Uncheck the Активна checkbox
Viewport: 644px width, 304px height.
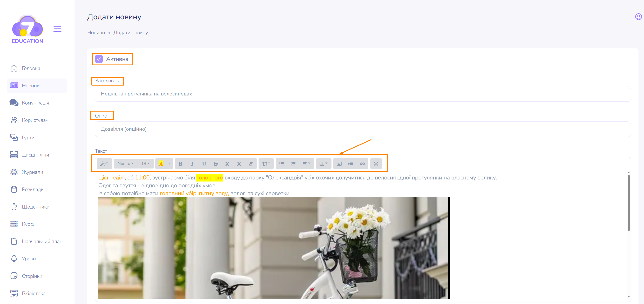click(99, 59)
